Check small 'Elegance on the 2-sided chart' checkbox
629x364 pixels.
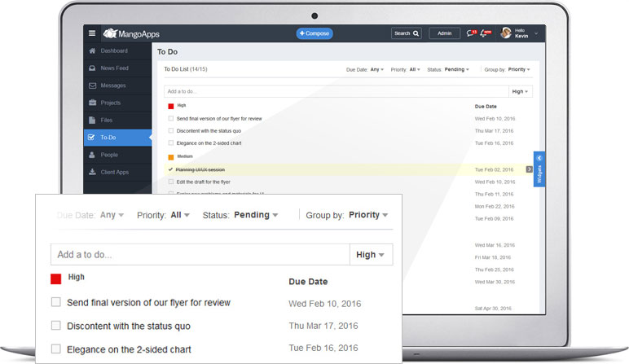click(x=171, y=143)
